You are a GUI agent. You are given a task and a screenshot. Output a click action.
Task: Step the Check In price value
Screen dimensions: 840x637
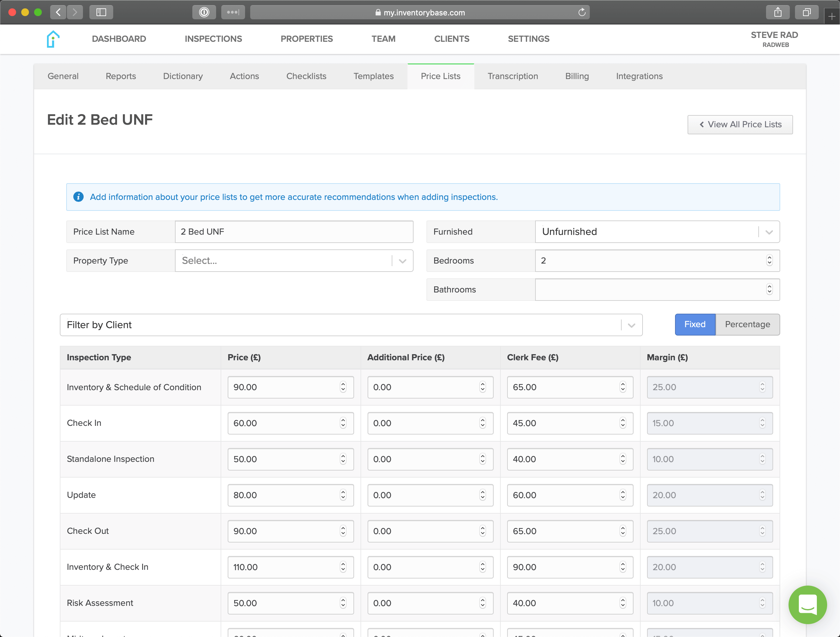pos(343,423)
